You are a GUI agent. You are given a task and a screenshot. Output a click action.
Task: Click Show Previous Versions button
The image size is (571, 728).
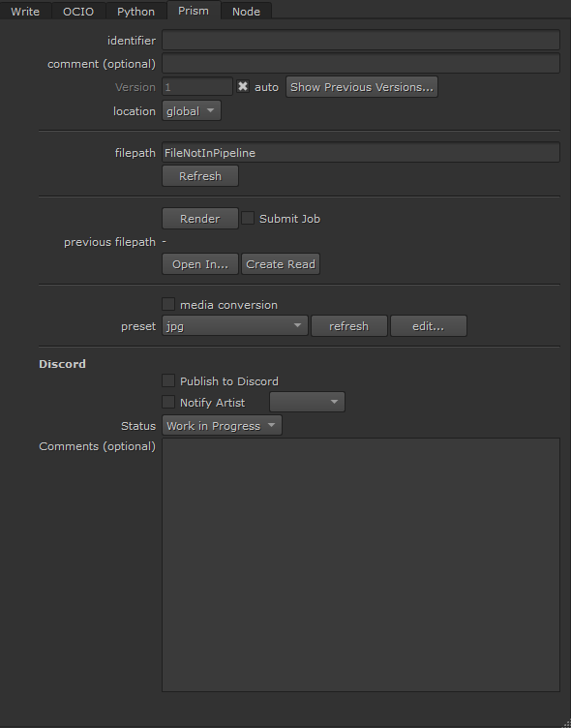362,87
